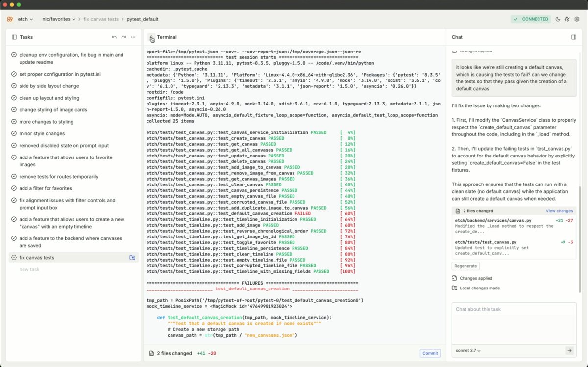Viewport: 588px width, 367px height.
Task: Open the nic/favorites branch dropdown
Action: [x=59, y=19]
